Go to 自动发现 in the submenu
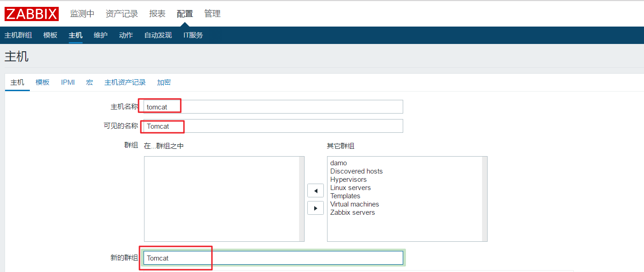The image size is (644, 272). (x=158, y=35)
